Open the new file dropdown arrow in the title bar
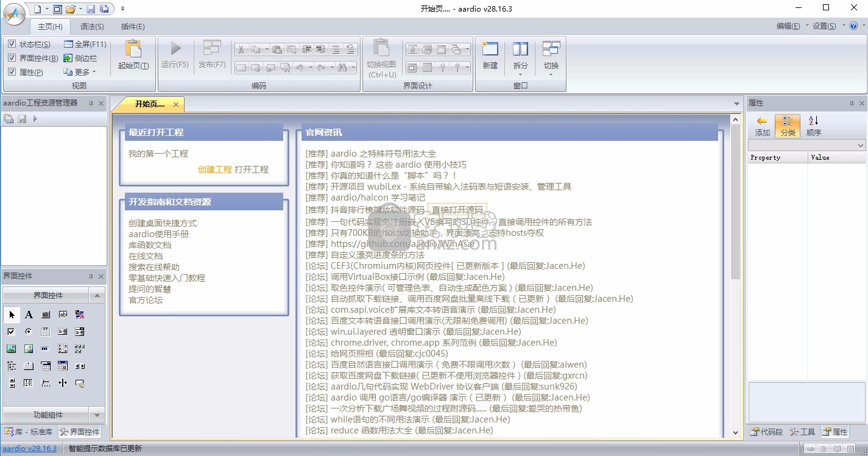The width and height of the screenshot is (868, 456). point(46,9)
